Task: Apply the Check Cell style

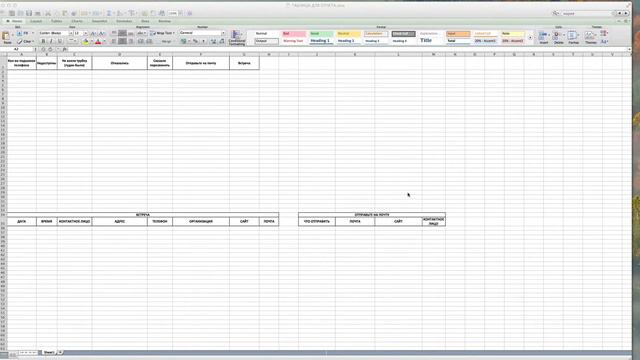Action: [x=403, y=33]
